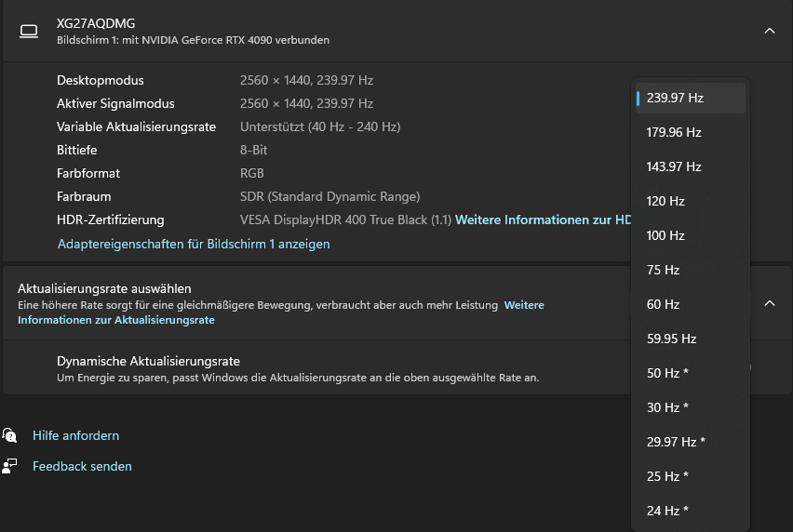Pick the 60 Hz entry
The width and height of the screenshot is (793, 532).
(x=691, y=304)
